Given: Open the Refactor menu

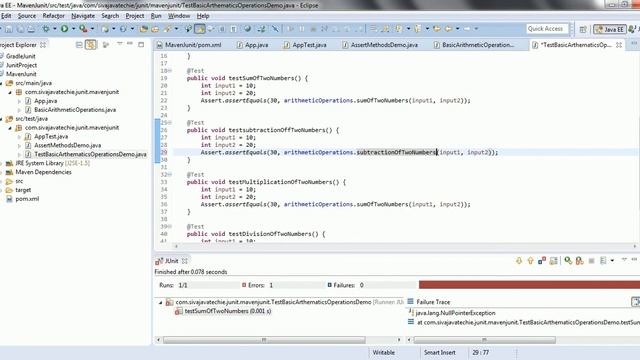Looking at the screenshot, I should [x=53, y=16].
